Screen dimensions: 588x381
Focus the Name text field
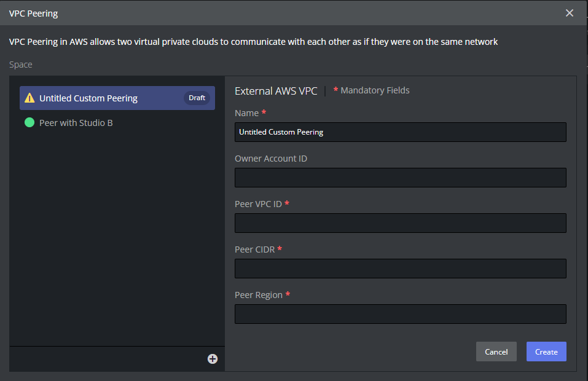pos(400,132)
